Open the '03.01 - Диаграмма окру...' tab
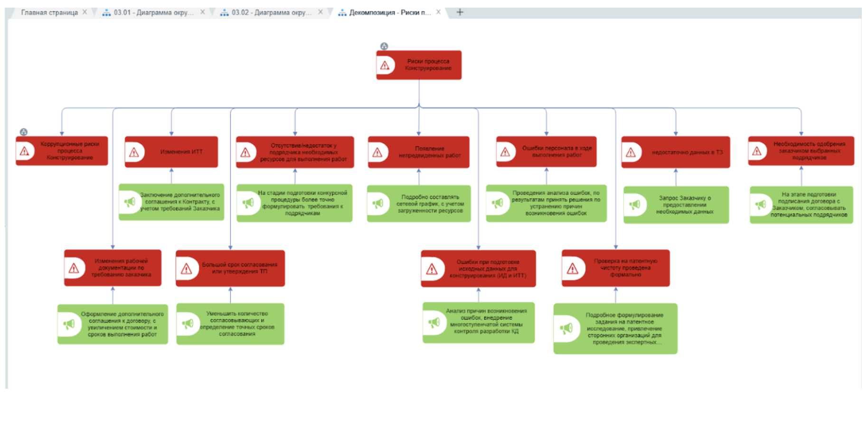Viewport: 868px width, 423px height. 153,12
